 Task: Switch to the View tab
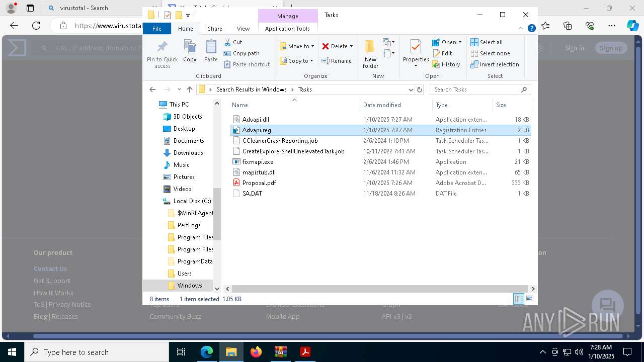[x=243, y=29]
